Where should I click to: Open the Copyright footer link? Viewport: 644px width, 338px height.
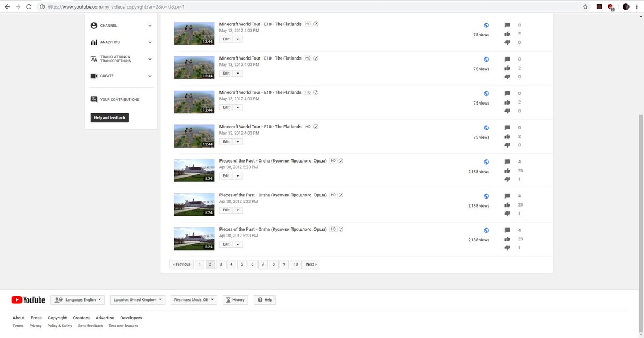tap(57, 318)
